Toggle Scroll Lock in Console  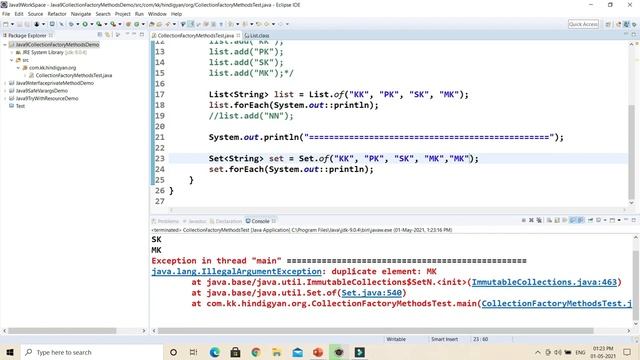click(x=557, y=220)
